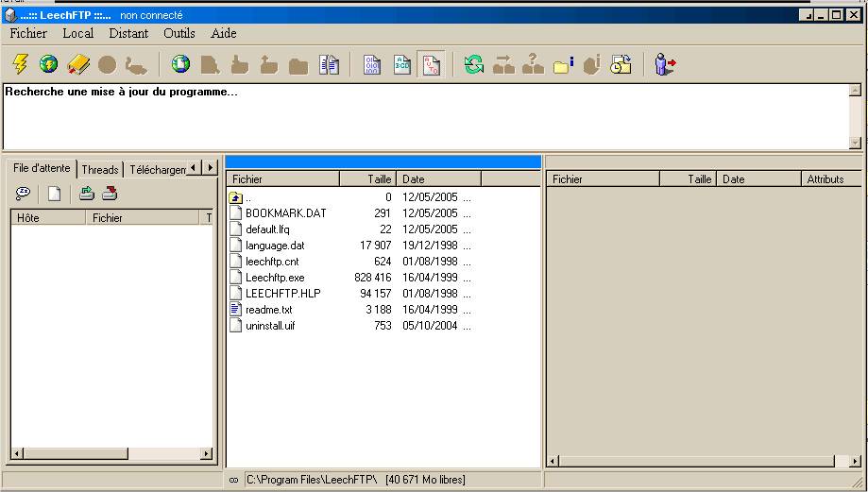The image size is (868, 492).
Task: Switch to the Téléchargements tab
Action: [157, 170]
